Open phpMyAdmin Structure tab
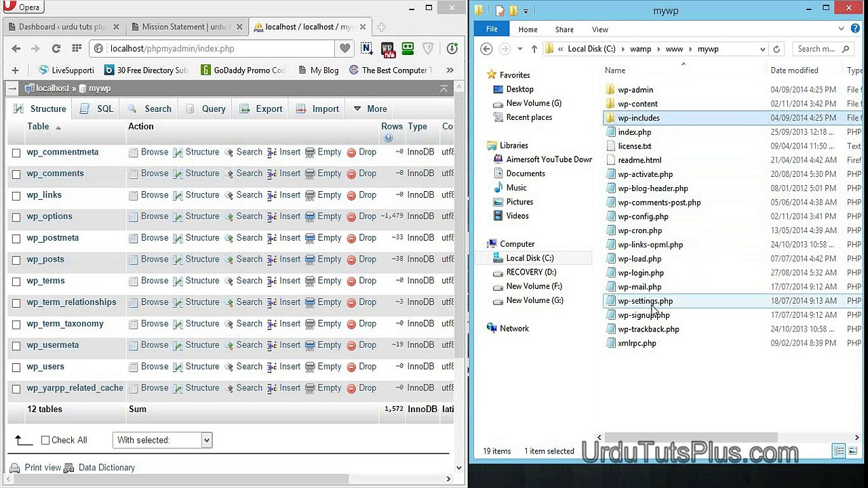Image resolution: width=868 pixels, height=488 pixels. tap(40, 108)
